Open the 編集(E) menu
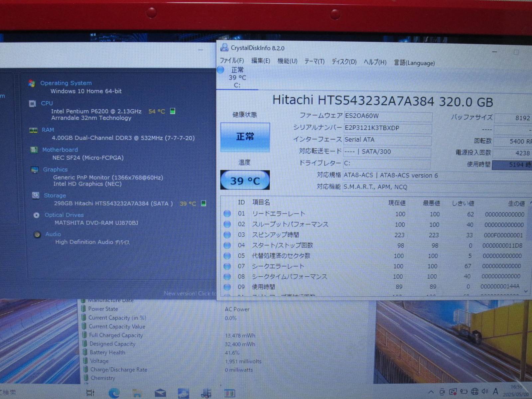Screen dimensions: 532x399 coord(260,61)
